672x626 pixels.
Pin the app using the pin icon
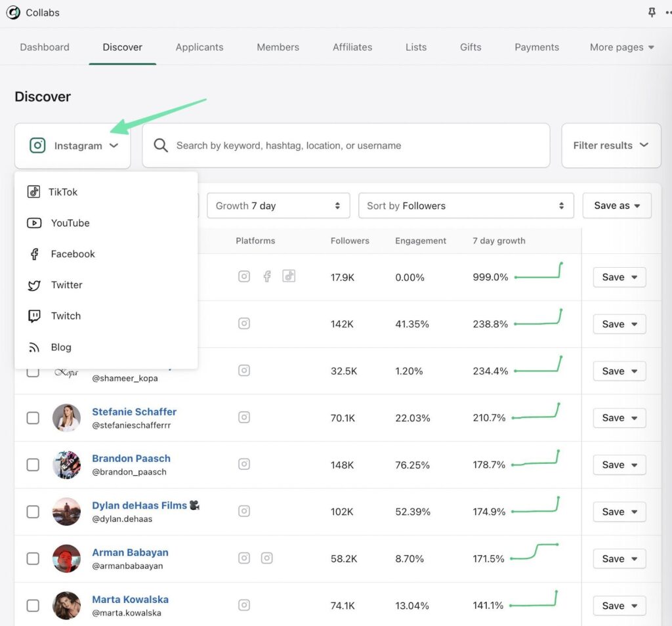click(x=652, y=12)
